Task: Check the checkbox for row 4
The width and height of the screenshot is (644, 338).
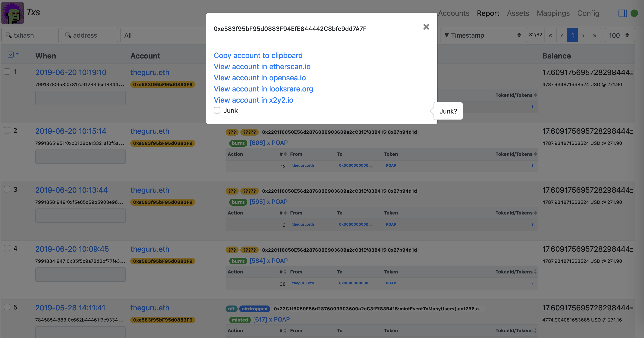Action: point(7,248)
